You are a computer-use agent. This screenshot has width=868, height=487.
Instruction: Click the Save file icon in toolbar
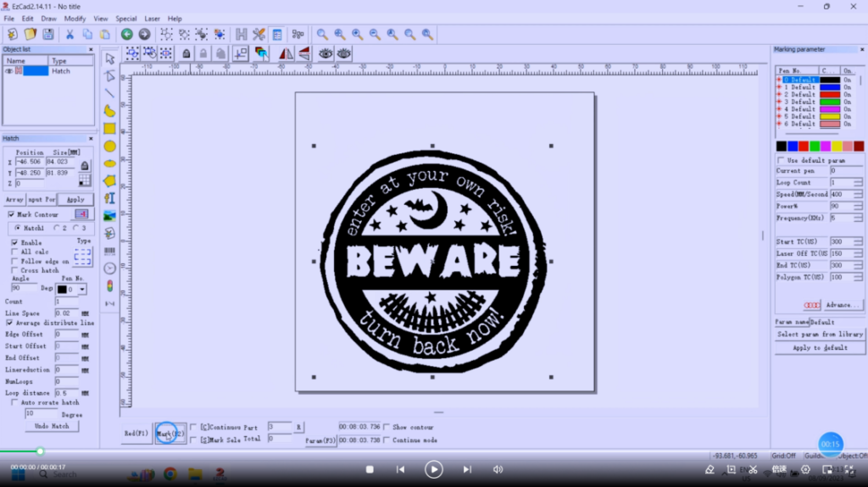click(48, 35)
